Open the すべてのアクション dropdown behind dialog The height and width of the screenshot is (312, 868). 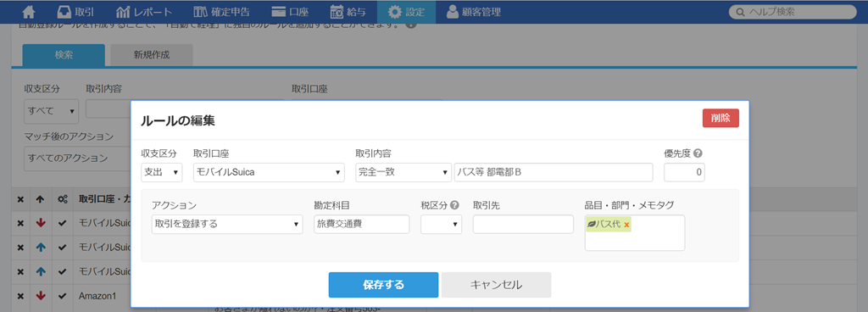[77, 159]
